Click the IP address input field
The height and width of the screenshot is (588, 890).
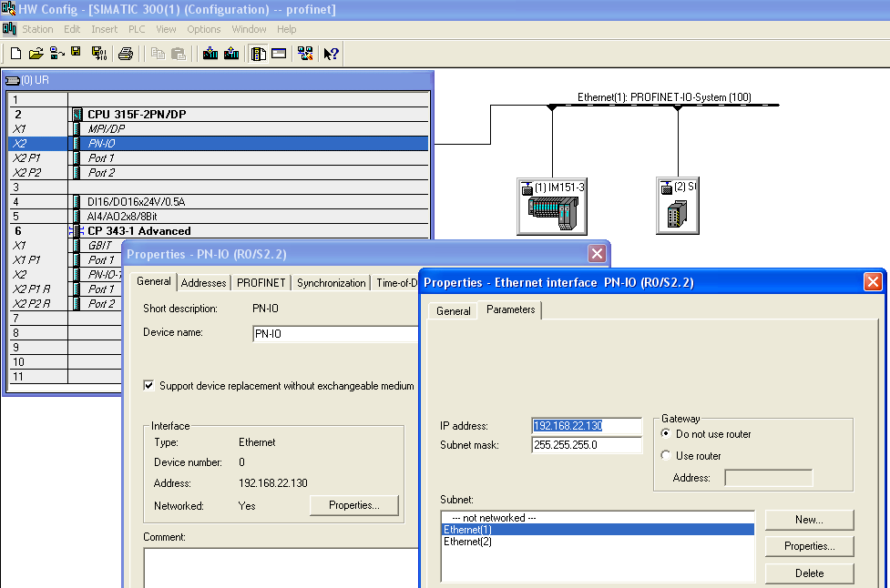click(587, 426)
